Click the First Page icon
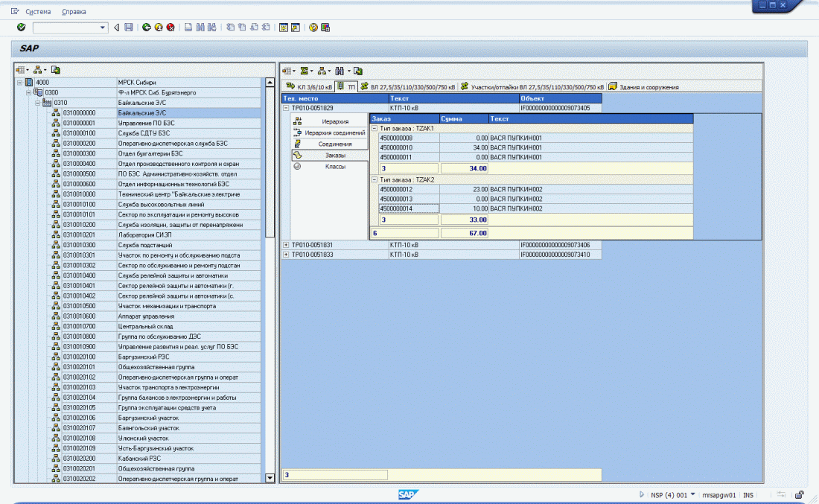Screen dimensions: 819x504 [x=230, y=27]
